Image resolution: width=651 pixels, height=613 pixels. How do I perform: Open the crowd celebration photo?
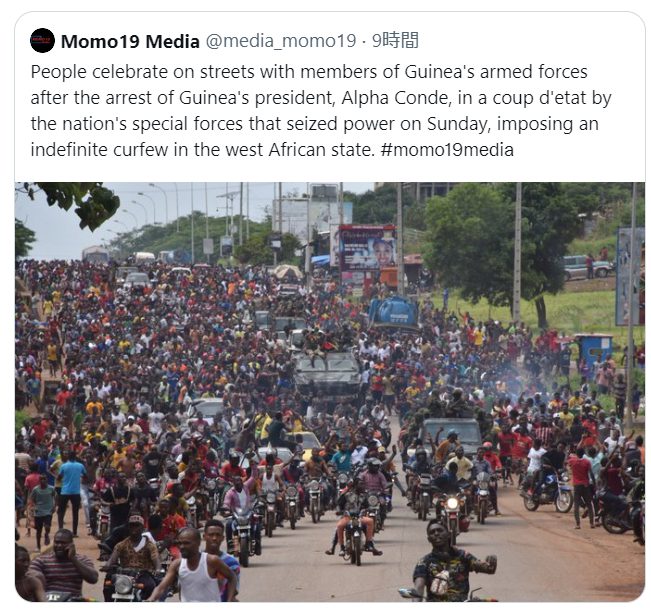click(x=330, y=392)
